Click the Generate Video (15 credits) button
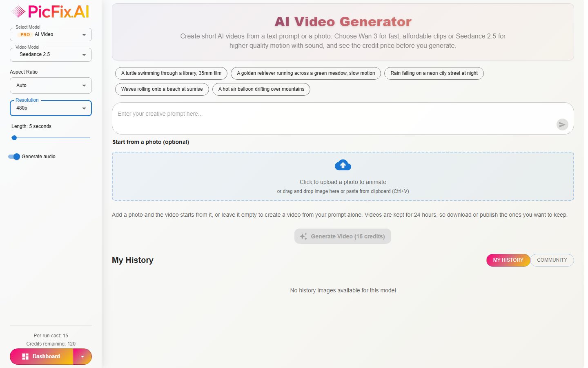The image size is (588, 368). [x=343, y=236]
